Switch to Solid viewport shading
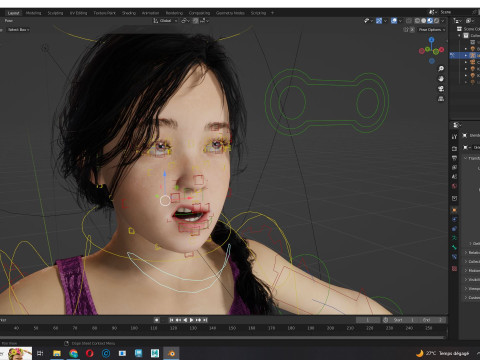This screenshot has height=360, width=480. (x=424, y=21)
